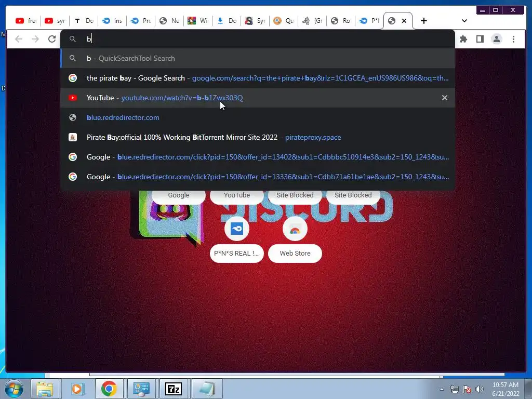Open the second Site Blocked shortcut
Viewport: 532px width, 399px height.
coord(353,195)
